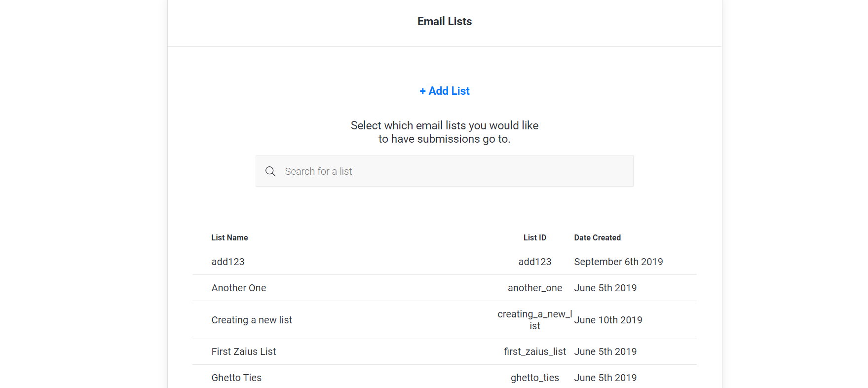The image size is (868, 388).
Task: Sort by the Date Created column header
Action: [597, 237]
